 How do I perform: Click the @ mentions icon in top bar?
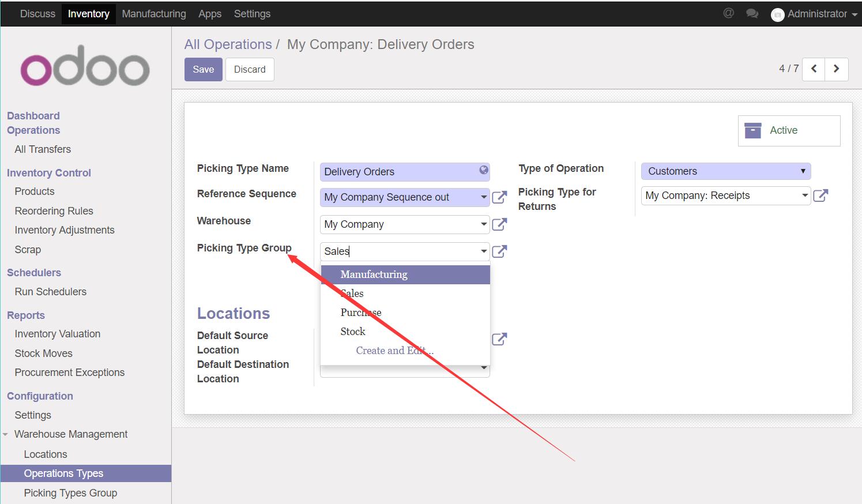point(729,13)
